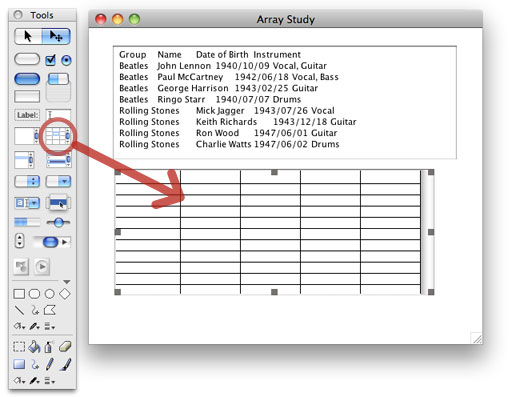Select the Label field control
Image resolution: width=512 pixels, height=397 pixels.
pos(27,115)
